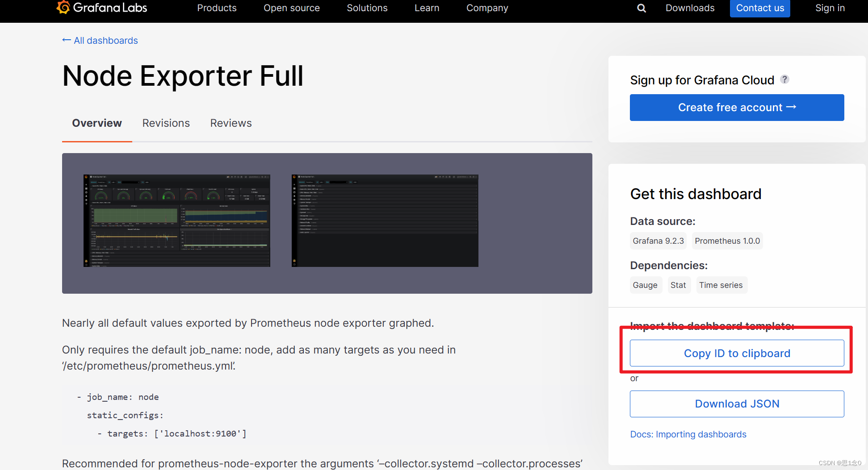Click the Prometheus 1.0.0 tag

coord(727,241)
